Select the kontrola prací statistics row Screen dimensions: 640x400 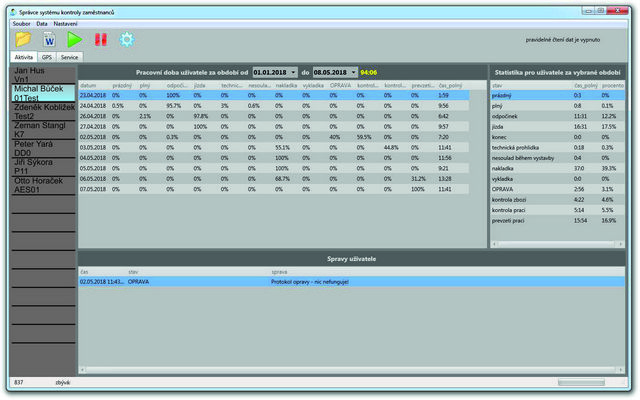coord(558,210)
